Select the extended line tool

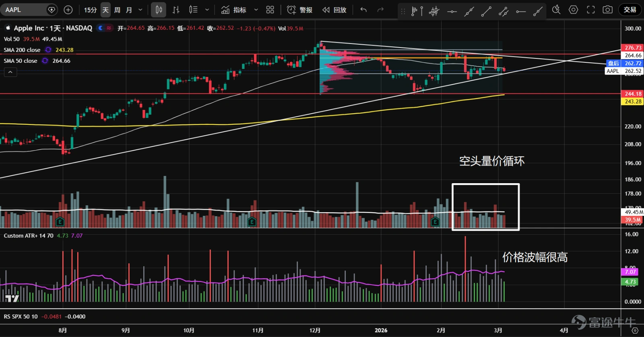469,11
